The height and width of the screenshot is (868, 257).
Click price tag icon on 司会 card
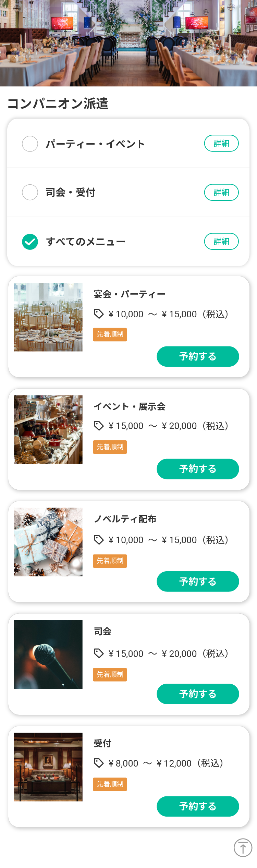(99, 653)
